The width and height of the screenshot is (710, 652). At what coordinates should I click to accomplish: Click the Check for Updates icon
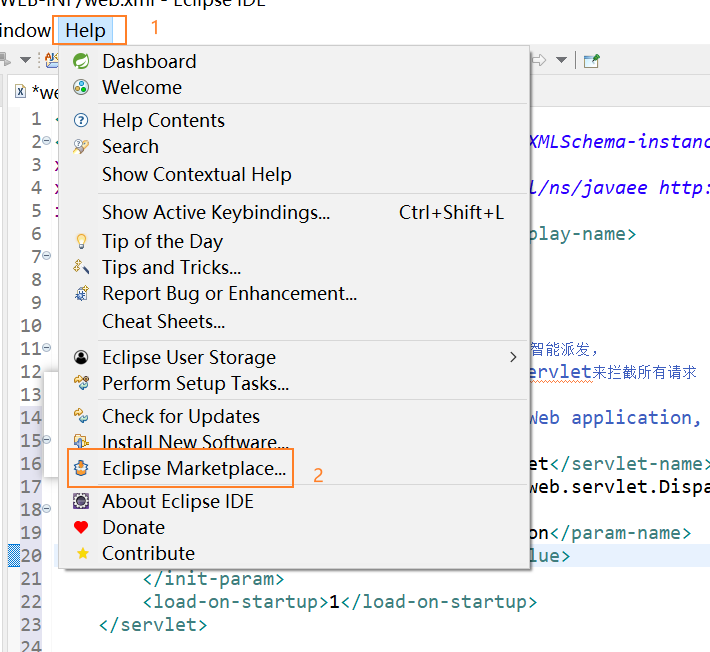coord(81,416)
